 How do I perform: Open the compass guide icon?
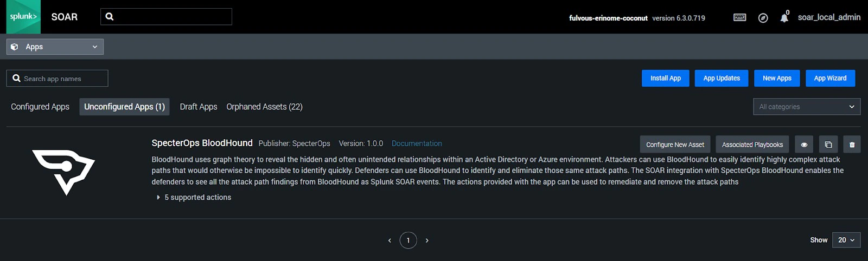[x=763, y=18]
